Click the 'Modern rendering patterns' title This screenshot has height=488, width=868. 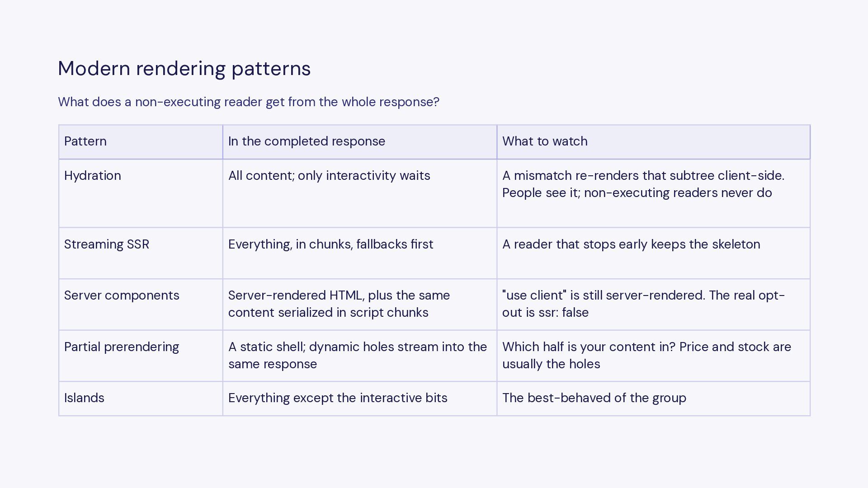tap(184, 69)
